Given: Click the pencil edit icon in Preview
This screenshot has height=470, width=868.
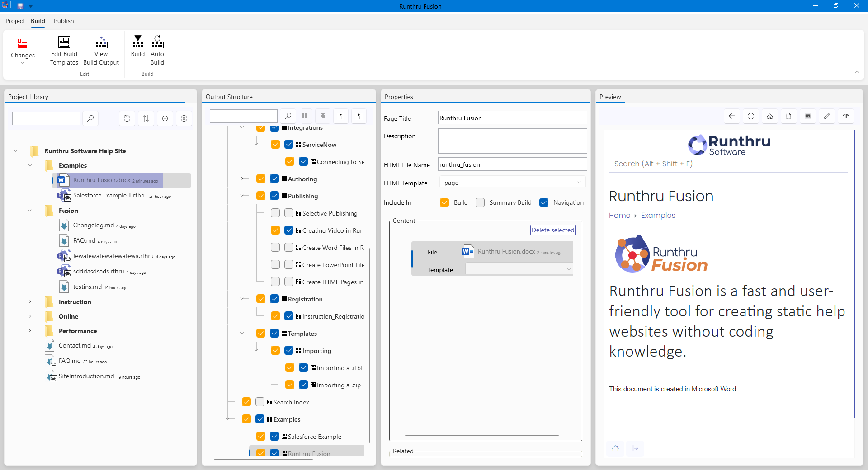Looking at the screenshot, I should (x=827, y=116).
